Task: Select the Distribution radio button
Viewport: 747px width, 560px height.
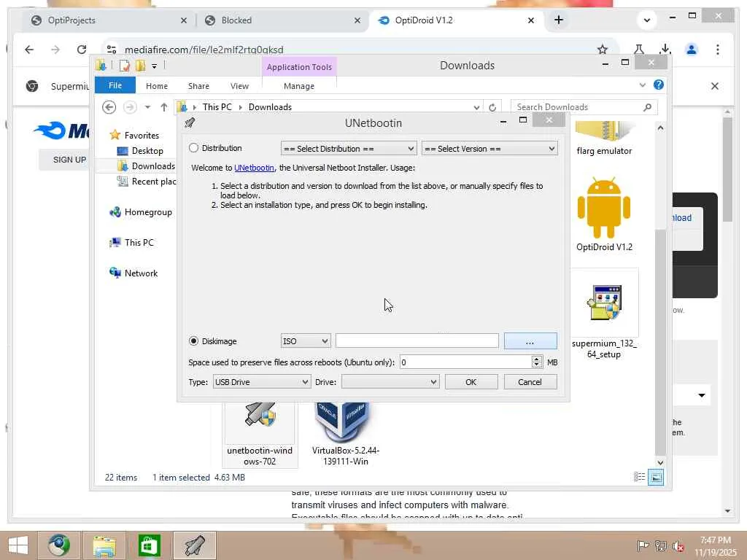Action: coord(193,148)
